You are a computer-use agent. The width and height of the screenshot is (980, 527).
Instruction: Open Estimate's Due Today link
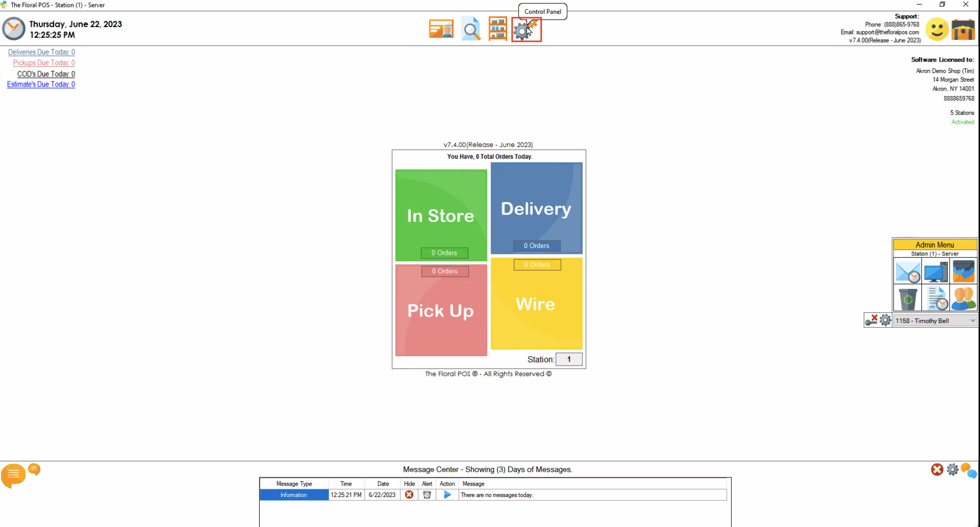click(x=41, y=85)
